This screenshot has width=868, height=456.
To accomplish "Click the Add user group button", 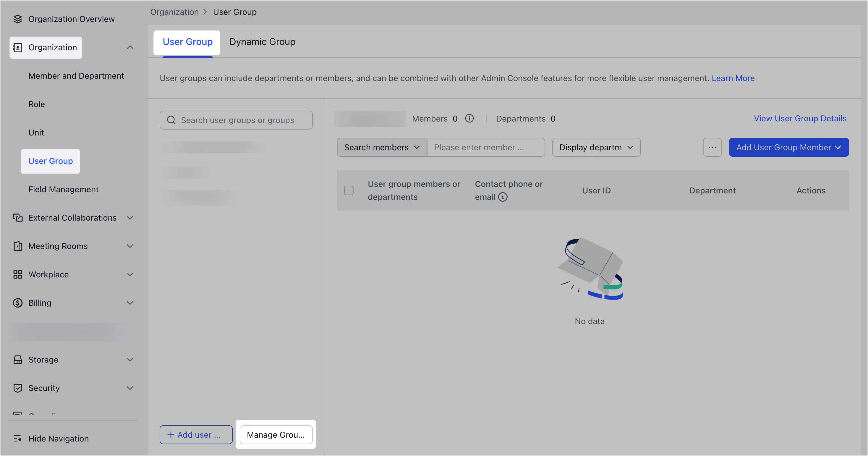I will (196, 435).
